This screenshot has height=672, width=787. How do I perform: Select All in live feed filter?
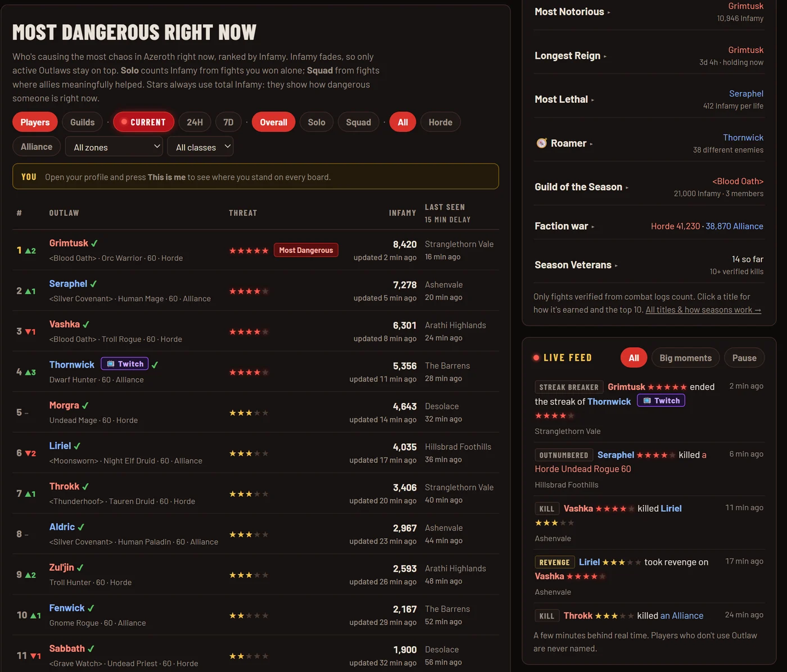[634, 358]
